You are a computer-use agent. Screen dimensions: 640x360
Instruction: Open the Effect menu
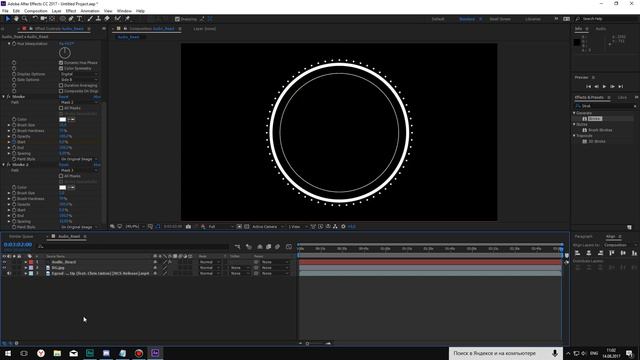[71, 11]
